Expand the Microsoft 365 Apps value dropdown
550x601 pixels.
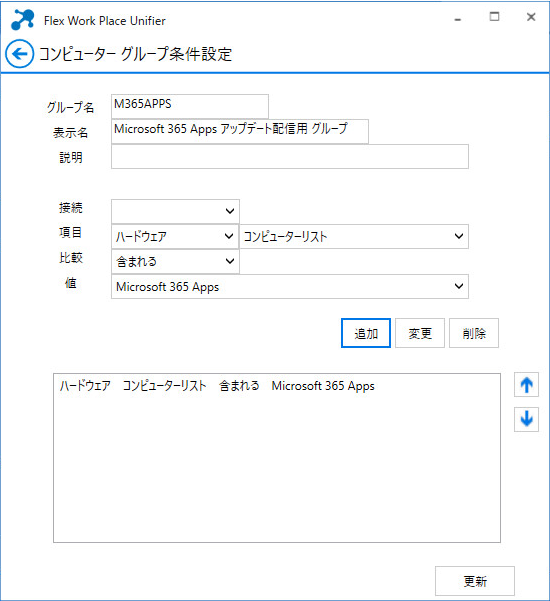click(x=290, y=286)
